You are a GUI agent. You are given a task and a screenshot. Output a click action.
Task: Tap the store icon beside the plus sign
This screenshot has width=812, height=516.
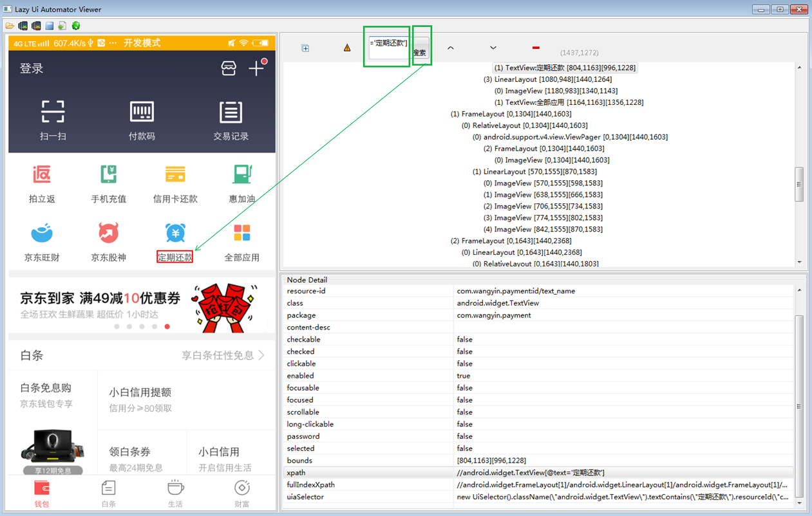click(229, 68)
